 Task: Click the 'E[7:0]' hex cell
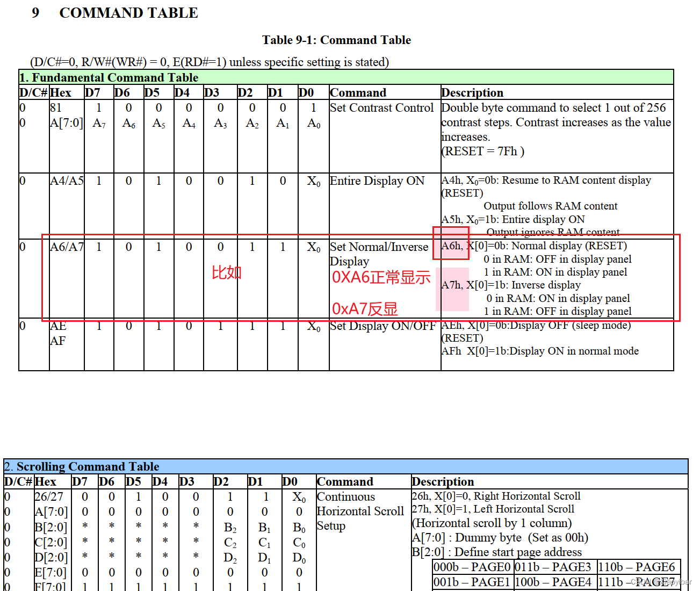tap(50, 573)
